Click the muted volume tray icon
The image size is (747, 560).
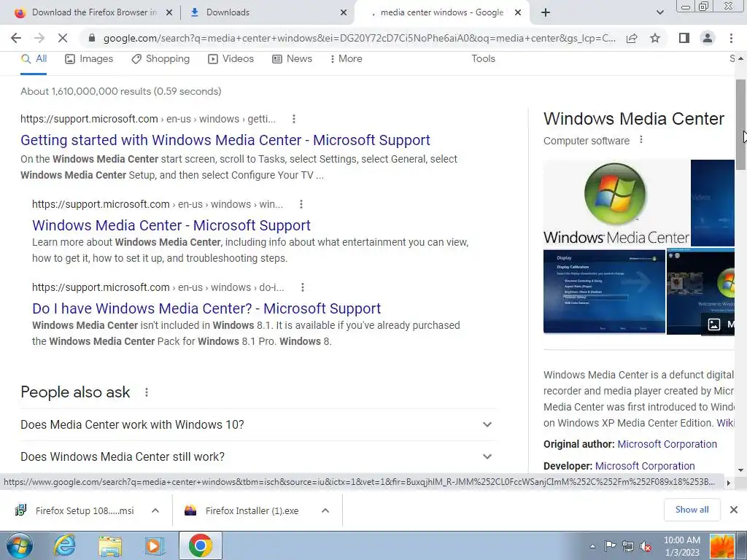[646, 546]
